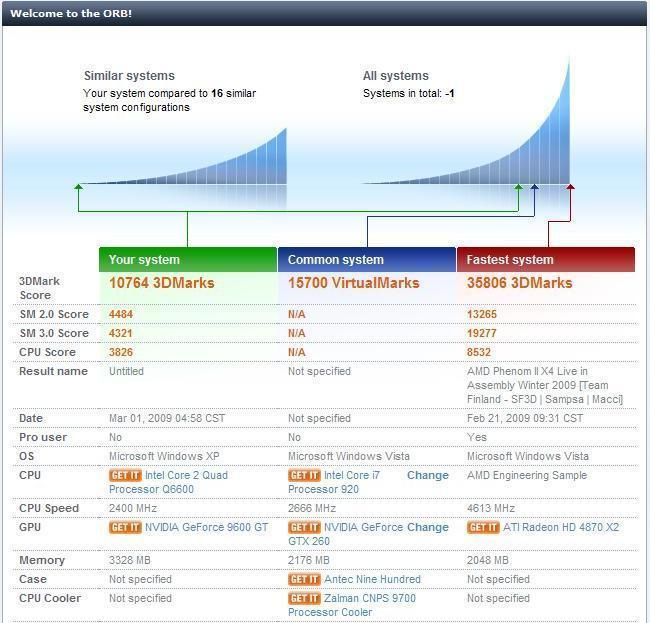Screen dimensions: 650x623
Task: Click GET IT badge beside Intel Core i7
Action: click(304, 475)
